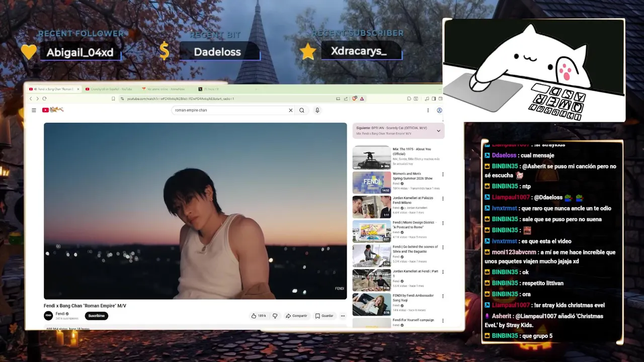Switch to Ver anime online tab
Screen dimensions: 644x362
tap(166, 89)
